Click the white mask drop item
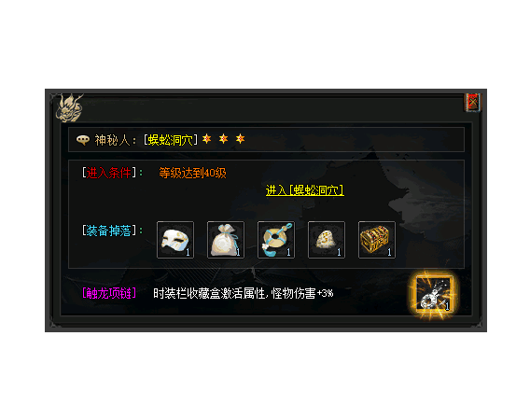 click(x=175, y=240)
